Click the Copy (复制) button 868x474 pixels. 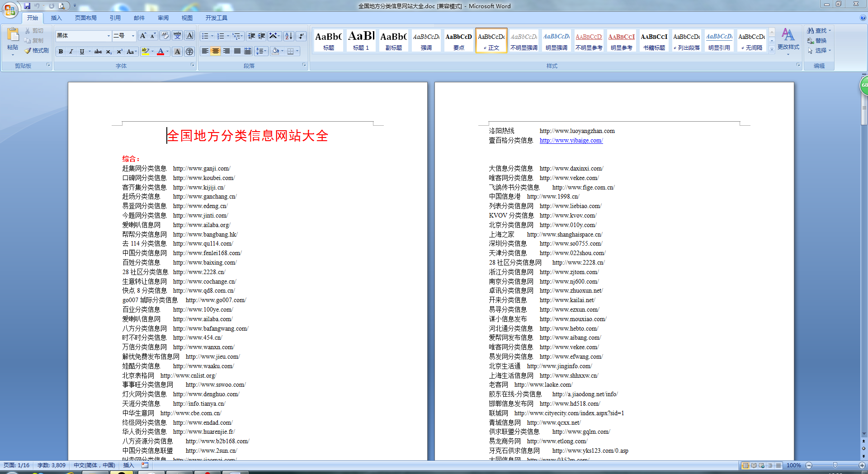click(x=34, y=41)
